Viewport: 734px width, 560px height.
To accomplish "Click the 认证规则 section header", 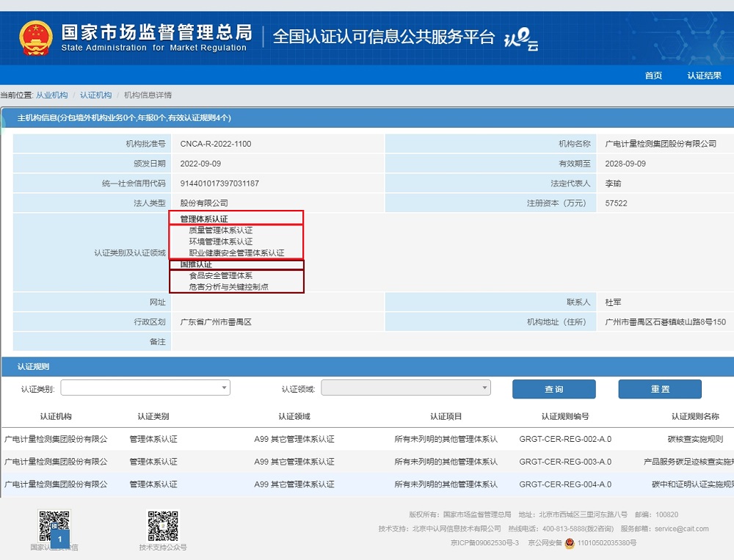I will point(34,366).
